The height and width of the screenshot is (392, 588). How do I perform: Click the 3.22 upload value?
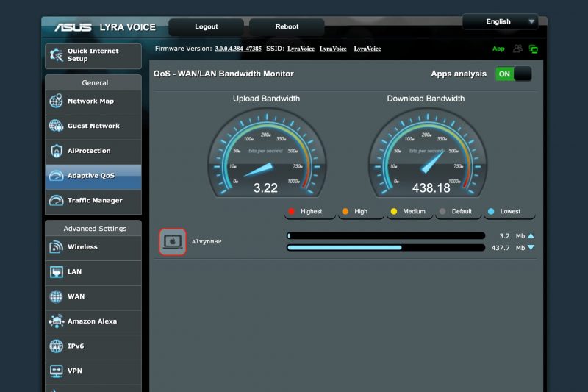click(x=265, y=188)
